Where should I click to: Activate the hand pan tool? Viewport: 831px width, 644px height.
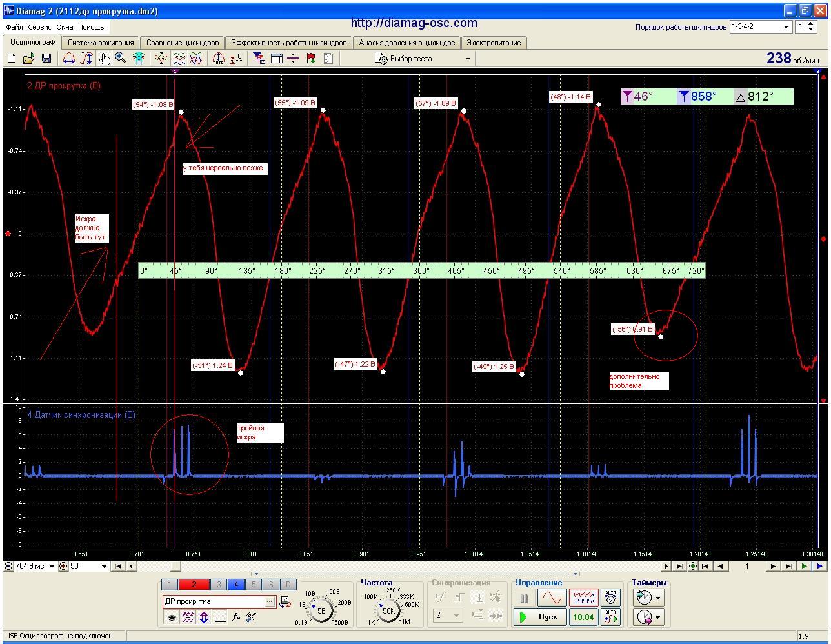(104, 59)
